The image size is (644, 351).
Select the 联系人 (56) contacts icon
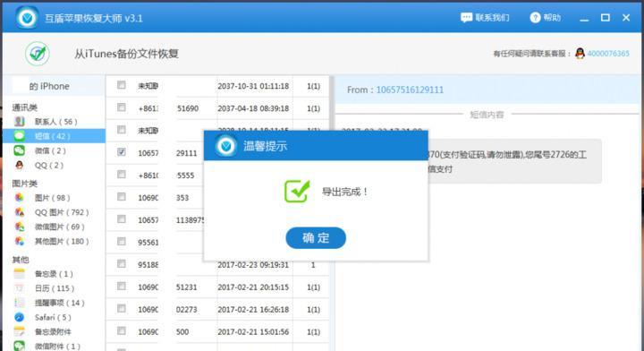(x=20, y=121)
